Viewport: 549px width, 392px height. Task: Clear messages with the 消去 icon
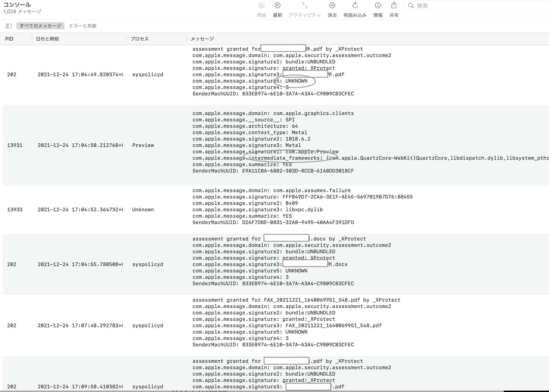[x=332, y=5]
